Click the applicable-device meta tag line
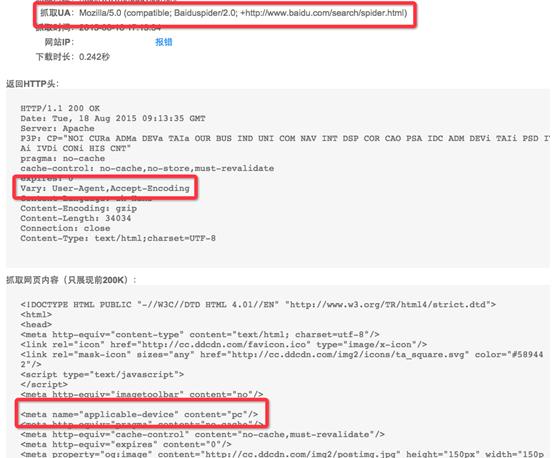The height and width of the screenshot is (458, 552). (x=139, y=415)
